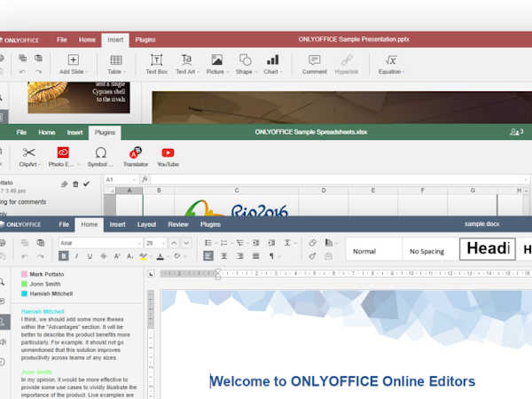
Task: Open the ClipArt plugin
Action: point(29,157)
